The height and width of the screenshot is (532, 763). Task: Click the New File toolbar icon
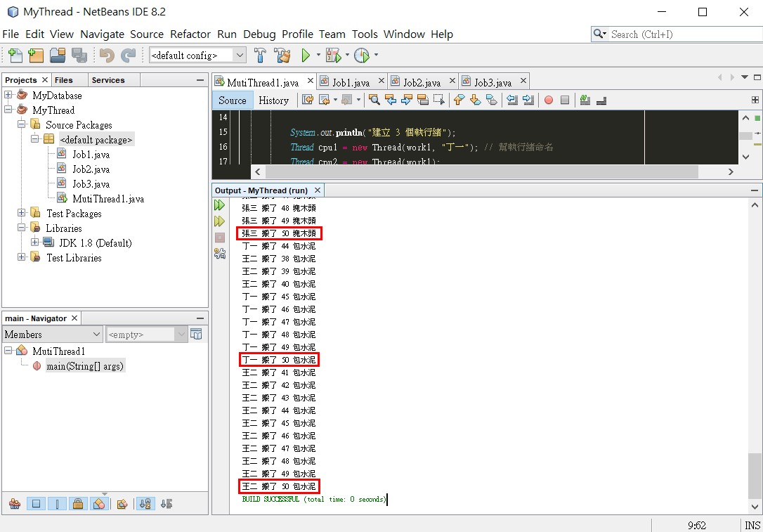click(x=15, y=56)
